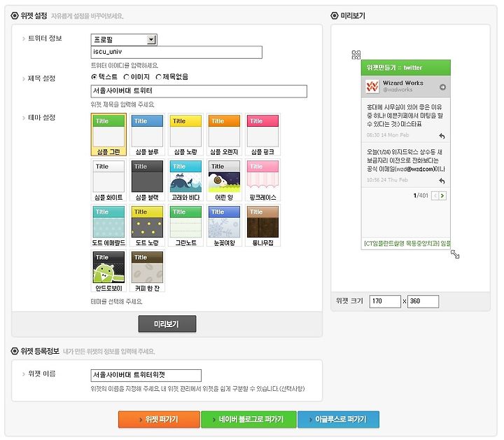
Task: Choose the 핑크레이스 theme
Action: tap(263, 180)
